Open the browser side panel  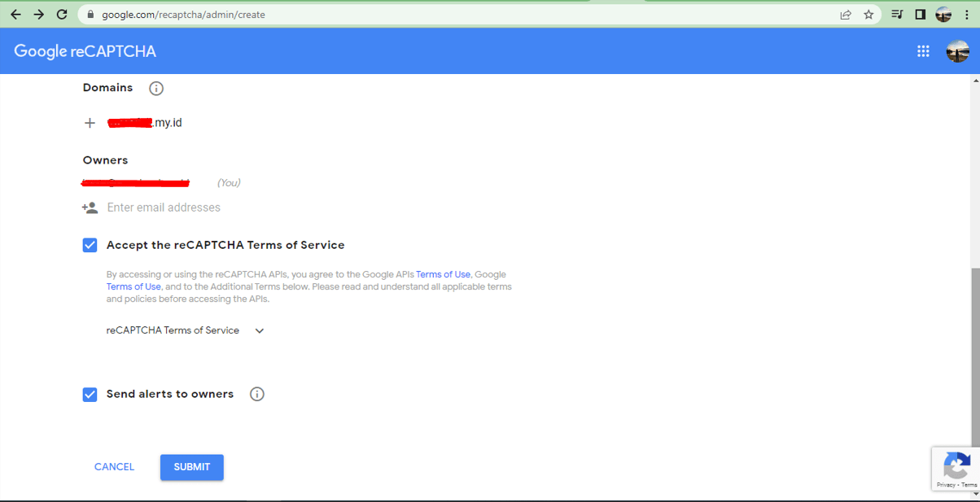coord(921,15)
